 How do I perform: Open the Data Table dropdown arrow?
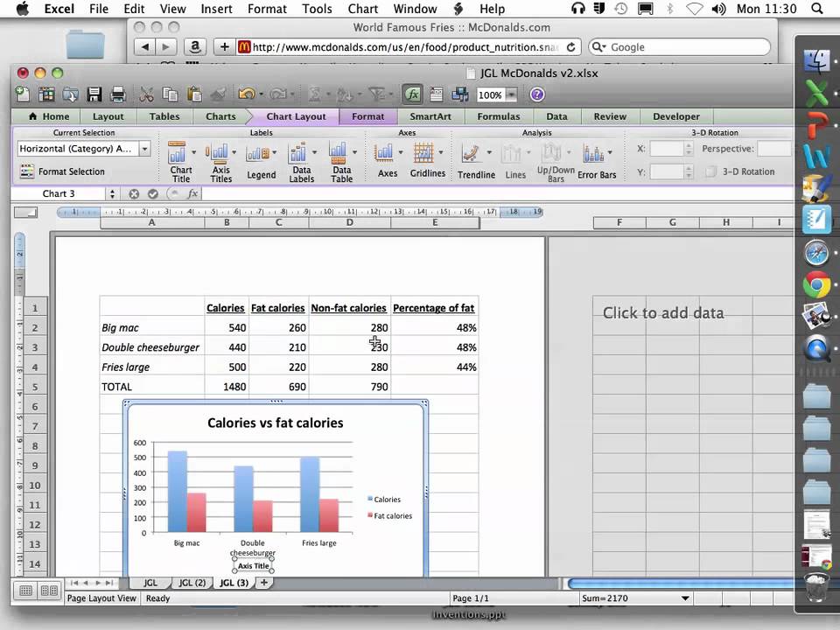354,152
